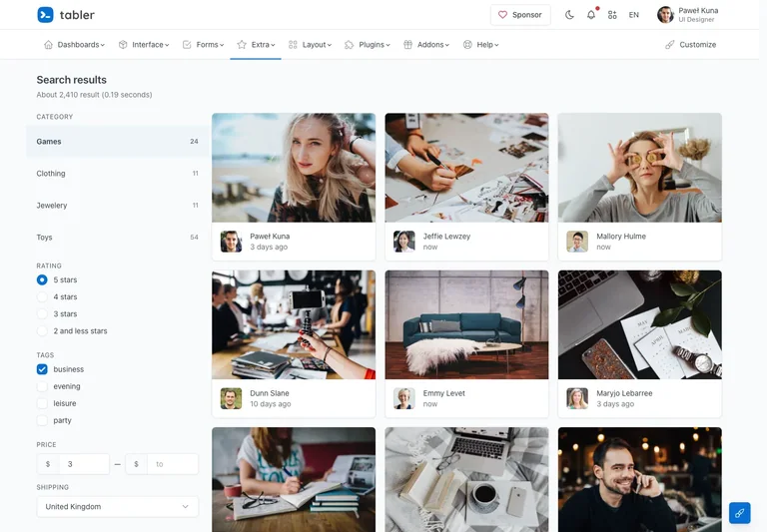Select the Toys category
767x532 pixels.
(118, 238)
